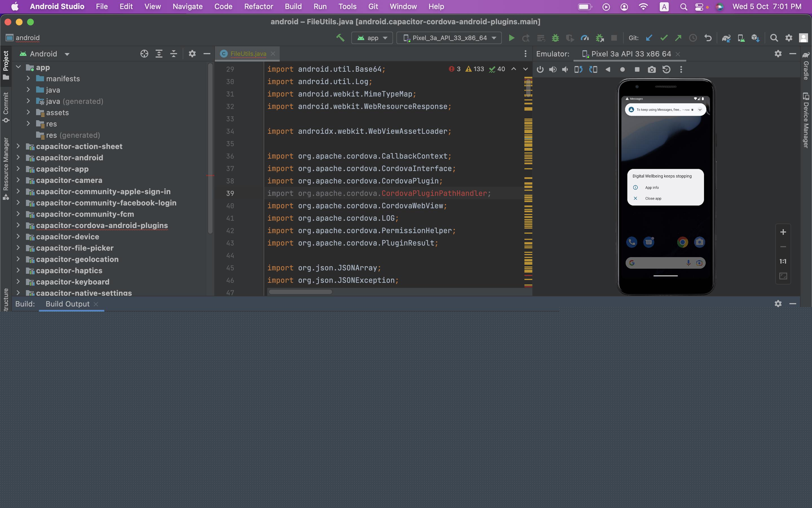This screenshot has height=508, width=812.
Task: Expand Messages notification chevron in emulator
Action: pos(700,110)
